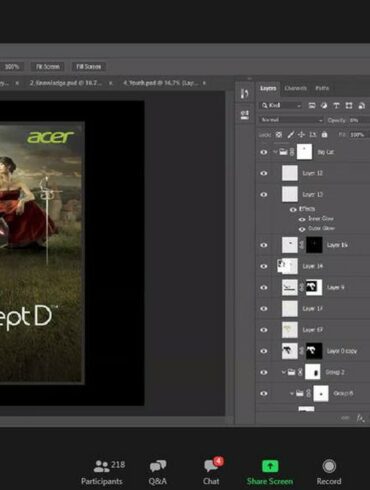This screenshot has width=370, height=490.
Task: Switch to the 4_Youth.psd document tab
Action: tap(161, 83)
